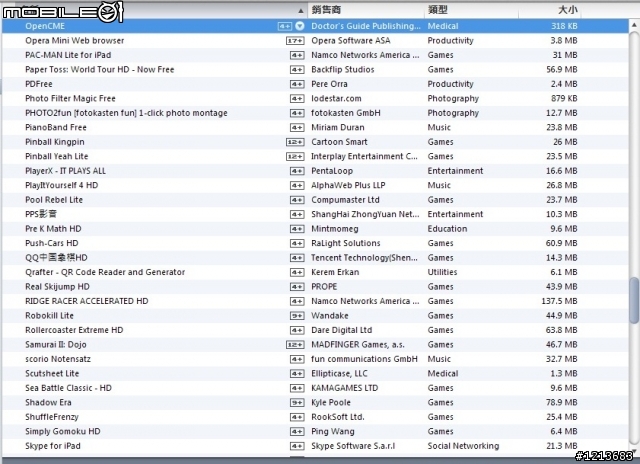Image resolution: width=640 pixels, height=464 pixels.
Task: Click the 17+ rating badge of Opera Mini
Action: (295, 41)
